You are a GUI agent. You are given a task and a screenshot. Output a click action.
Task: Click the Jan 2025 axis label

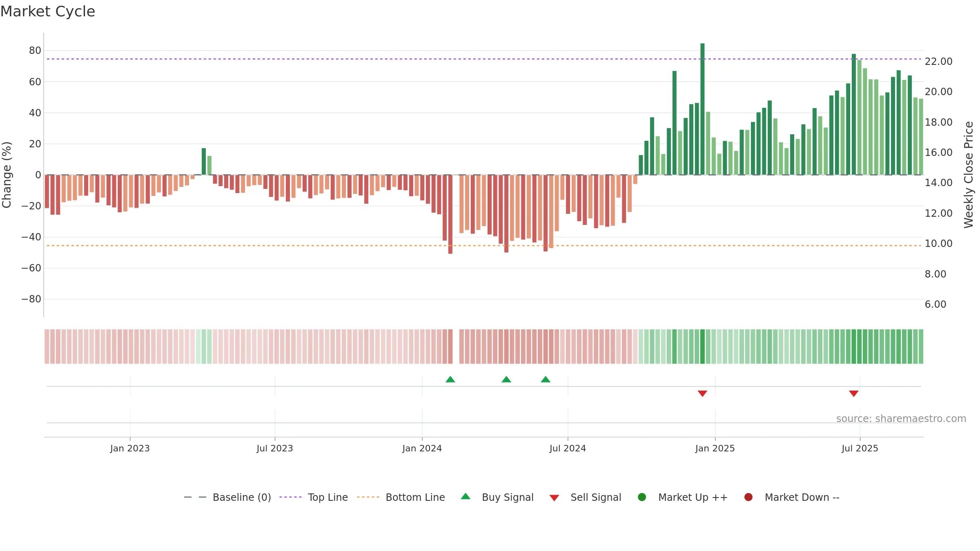tap(715, 449)
